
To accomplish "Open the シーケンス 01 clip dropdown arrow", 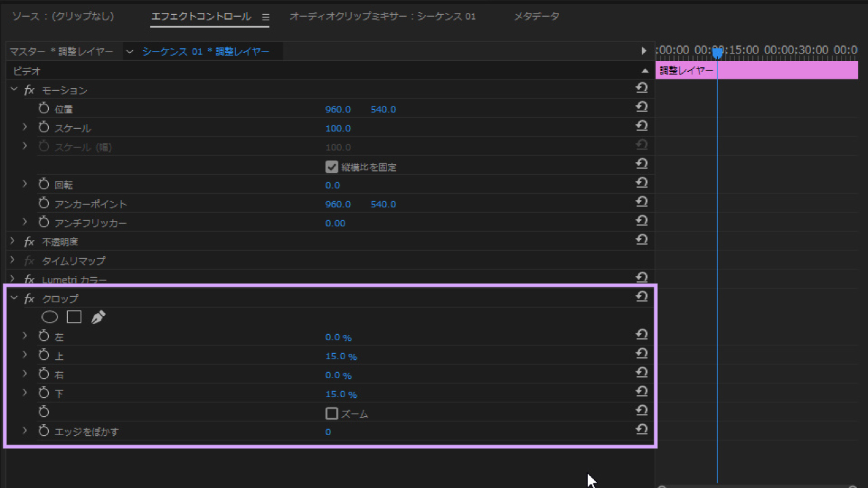I will [x=130, y=52].
